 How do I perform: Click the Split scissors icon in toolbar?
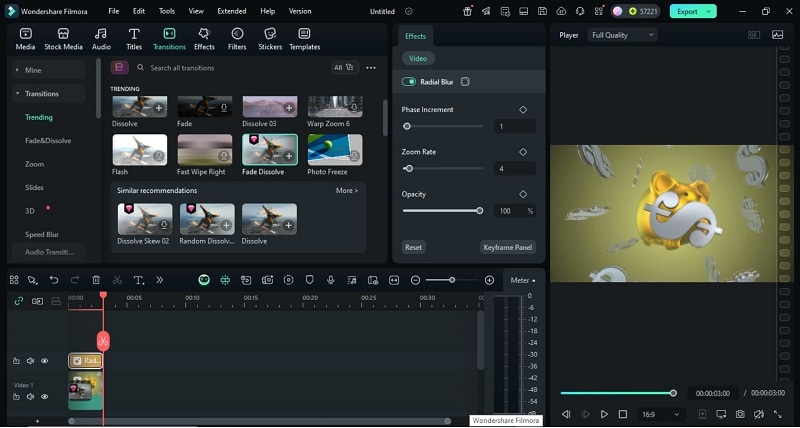coord(117,280)
